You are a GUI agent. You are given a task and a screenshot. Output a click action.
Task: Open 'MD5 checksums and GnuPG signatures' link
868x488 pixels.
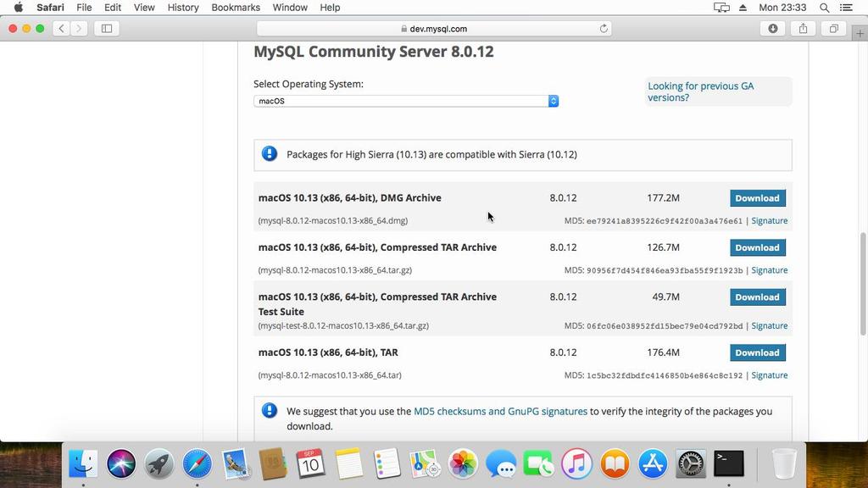coord(500,411)
